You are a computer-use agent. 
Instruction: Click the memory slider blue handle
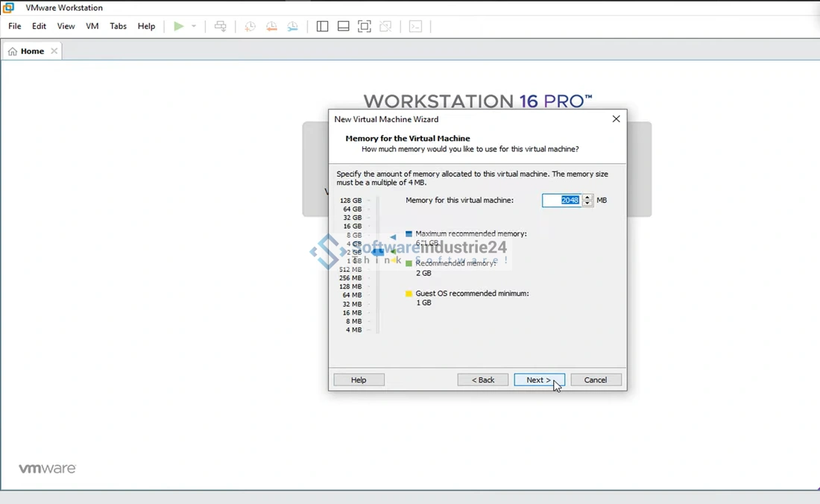click(378, 252)
